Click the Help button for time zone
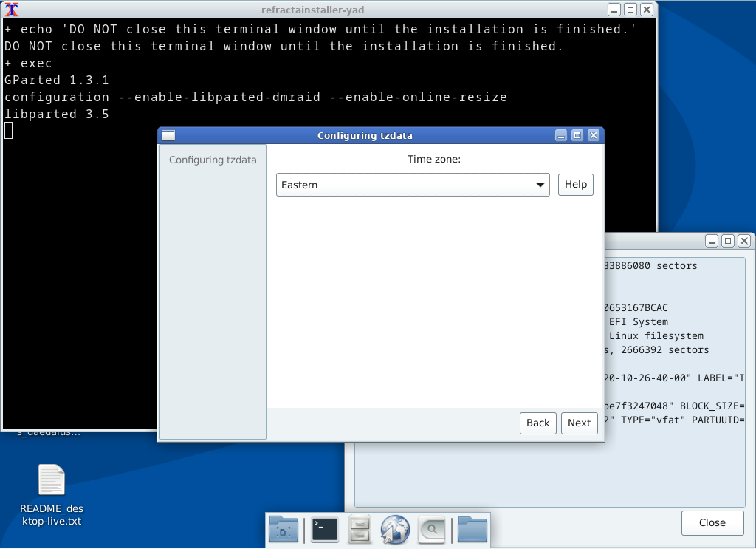The width and height of the screenshot is (756, 549). [x=575, y=185]
